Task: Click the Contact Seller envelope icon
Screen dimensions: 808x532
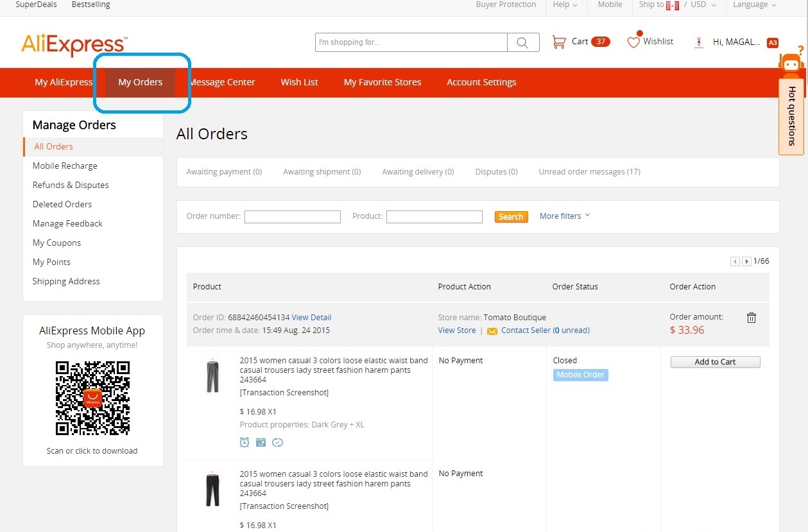Action: [492, 331]
